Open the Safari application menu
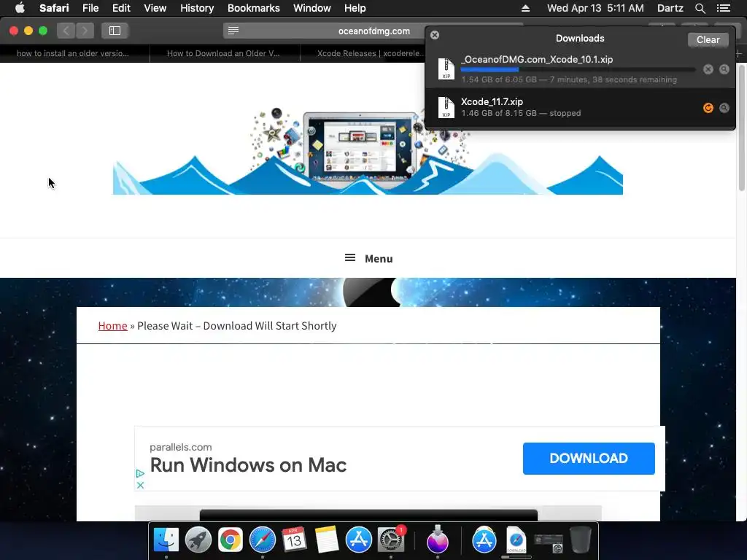The width and height of the screenshot is (747, 560). tap(54, 8)
